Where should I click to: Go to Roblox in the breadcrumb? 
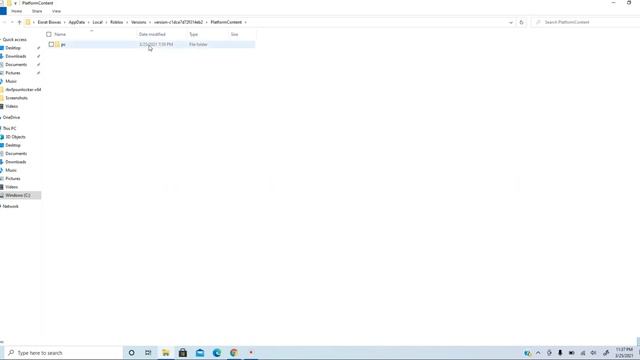click(x=116, y=22)
